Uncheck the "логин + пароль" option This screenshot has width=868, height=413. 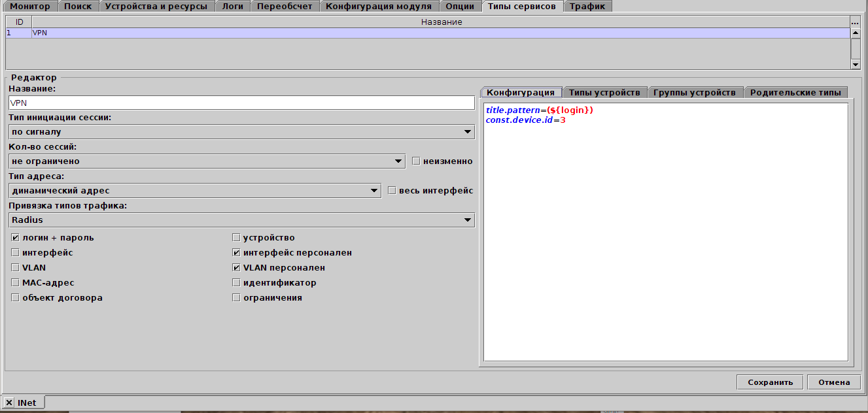click(14, 237)
